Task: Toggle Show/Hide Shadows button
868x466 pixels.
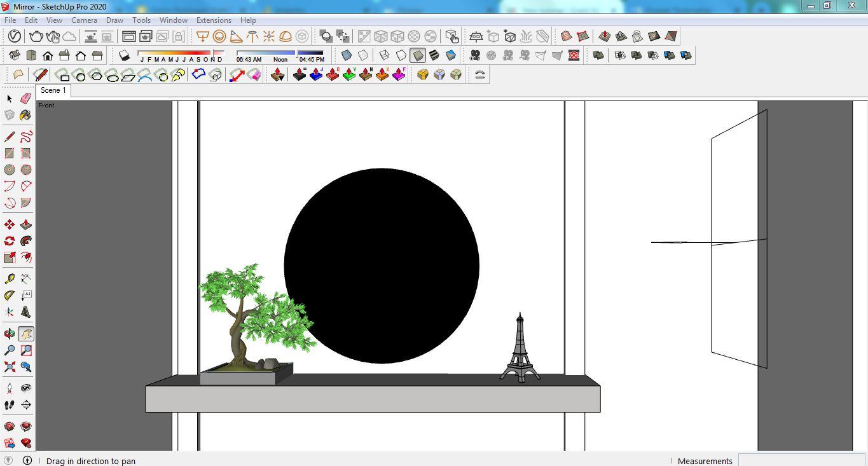Action: tap(124, 55)
